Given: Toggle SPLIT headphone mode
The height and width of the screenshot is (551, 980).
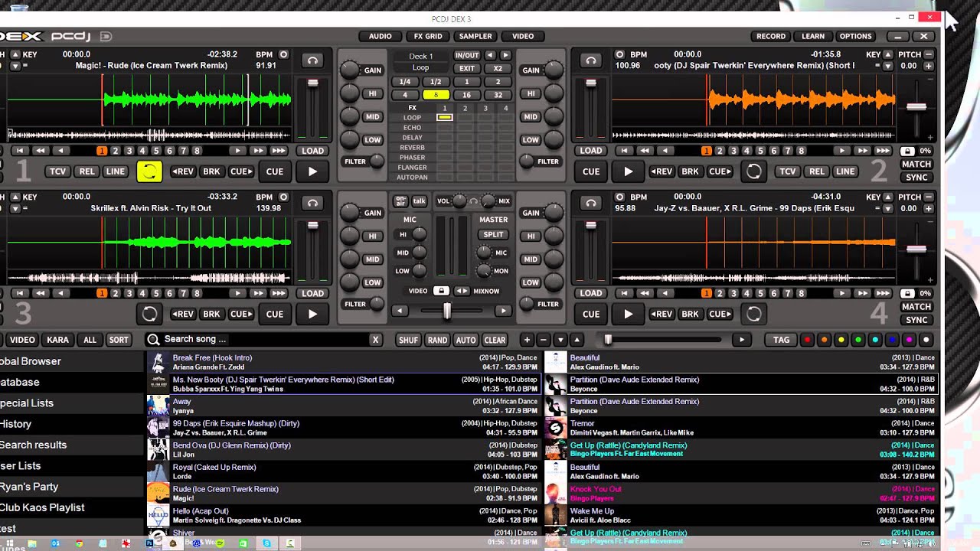Looking at the screenshot, I should click(x=494, y=235).
